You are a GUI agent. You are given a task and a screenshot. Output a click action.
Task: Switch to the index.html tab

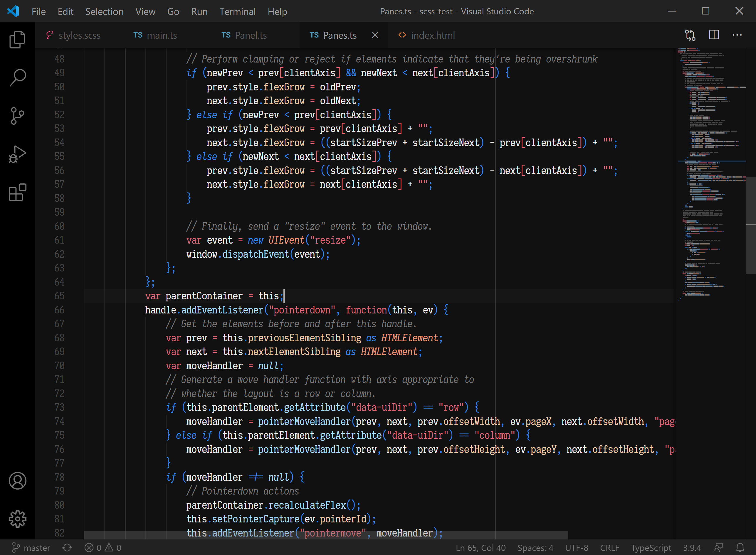click(x=432, y=35)
